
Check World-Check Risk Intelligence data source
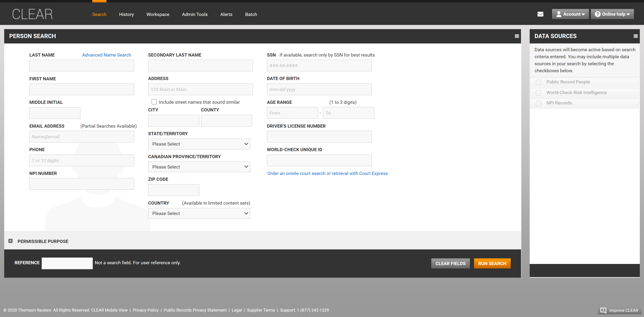point(538,93)
